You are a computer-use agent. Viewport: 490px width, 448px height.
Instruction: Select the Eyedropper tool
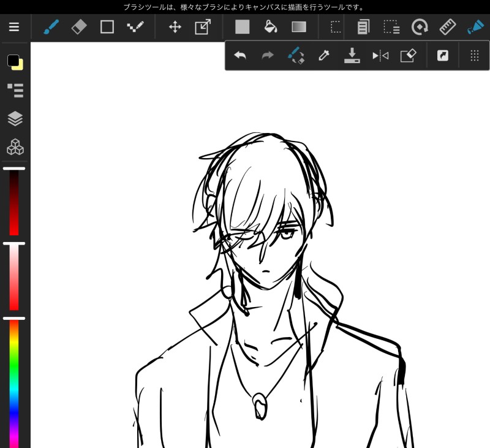pos(324,56)
